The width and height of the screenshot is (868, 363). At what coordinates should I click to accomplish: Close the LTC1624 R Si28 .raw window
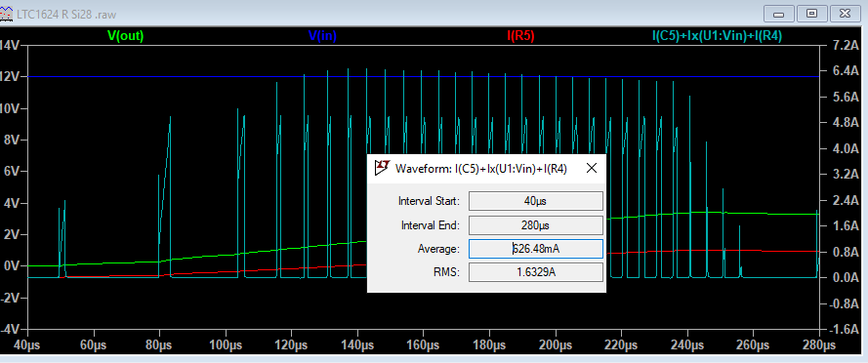click(845, 14)
